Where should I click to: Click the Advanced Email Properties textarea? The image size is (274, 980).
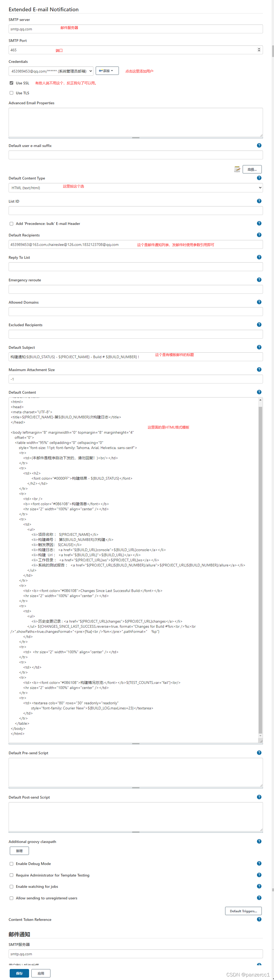tap(136, 122)
